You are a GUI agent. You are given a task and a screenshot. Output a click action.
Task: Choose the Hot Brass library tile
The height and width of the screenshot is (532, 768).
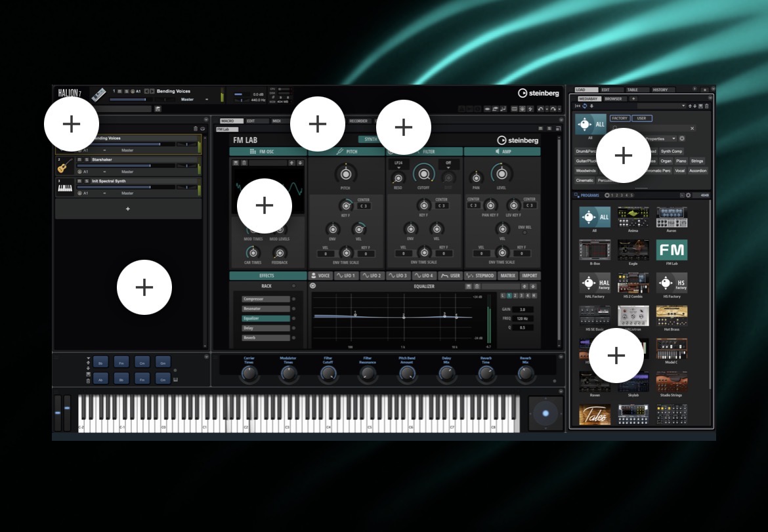tap(672, 316)
